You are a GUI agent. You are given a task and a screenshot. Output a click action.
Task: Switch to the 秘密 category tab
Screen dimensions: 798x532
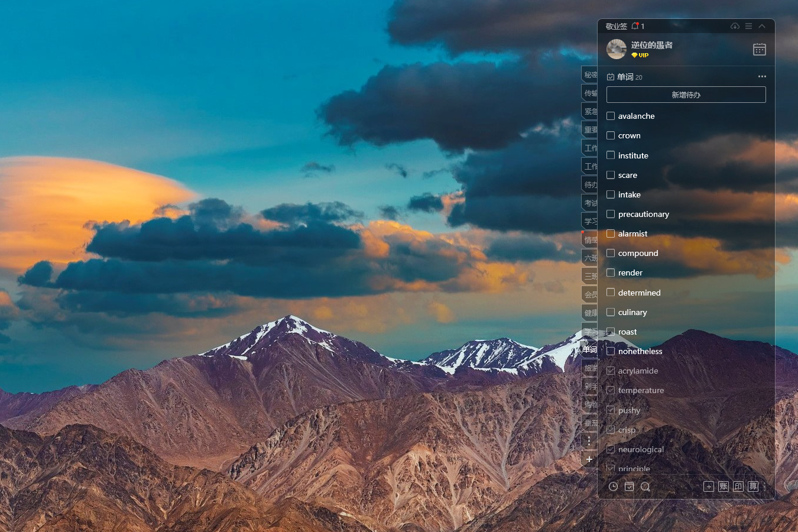590,75
